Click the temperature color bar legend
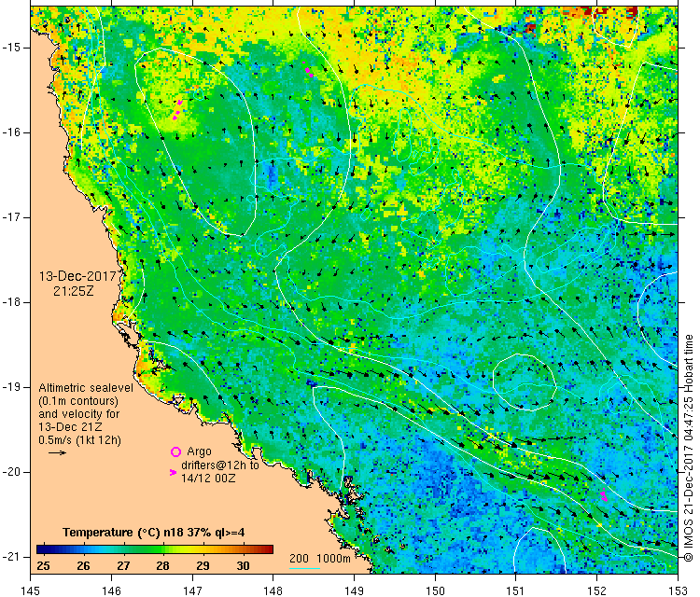Screen dimensions: 700x597 (154, 549)
